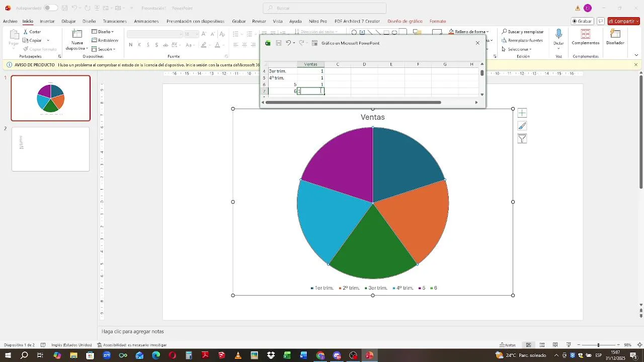Image resolution: width=644 pixels, height=362 pixels.
Task: Toggle the Autoguardado switch
Action: pyautogui.click(x=51, y=8)
